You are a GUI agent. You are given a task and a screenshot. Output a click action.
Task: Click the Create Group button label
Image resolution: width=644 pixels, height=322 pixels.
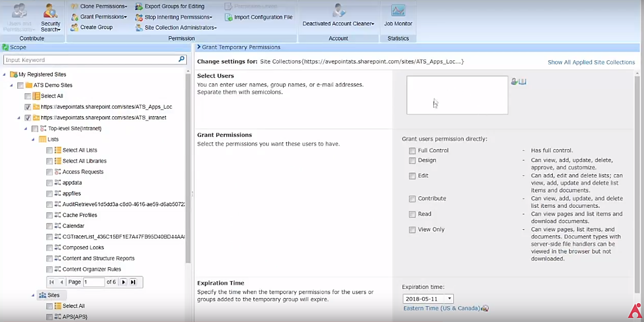coord(96,27)
